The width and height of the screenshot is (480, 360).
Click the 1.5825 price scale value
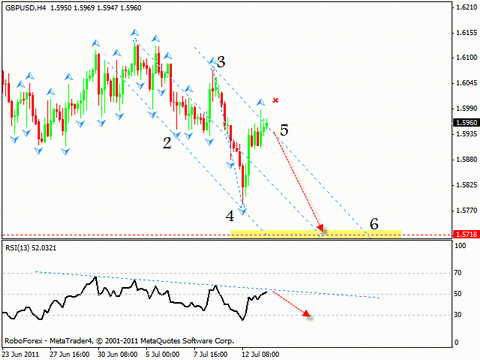click(x=467, y=185)
